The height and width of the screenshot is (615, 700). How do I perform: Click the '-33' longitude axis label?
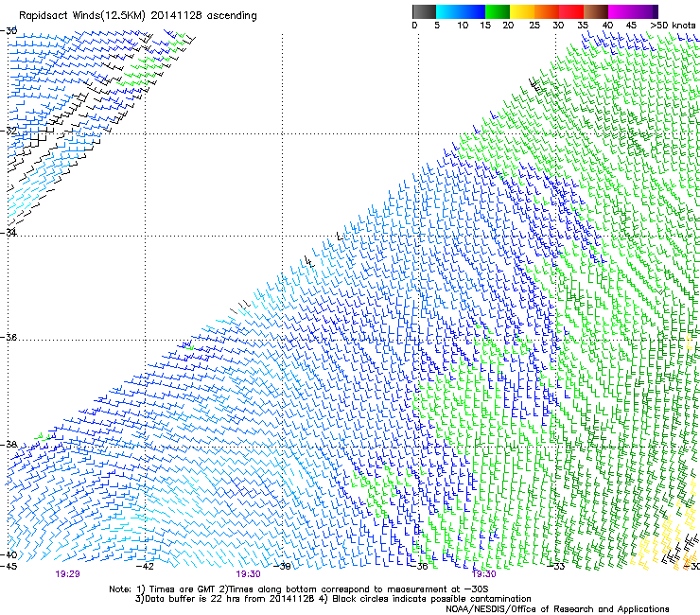[556, 567]
